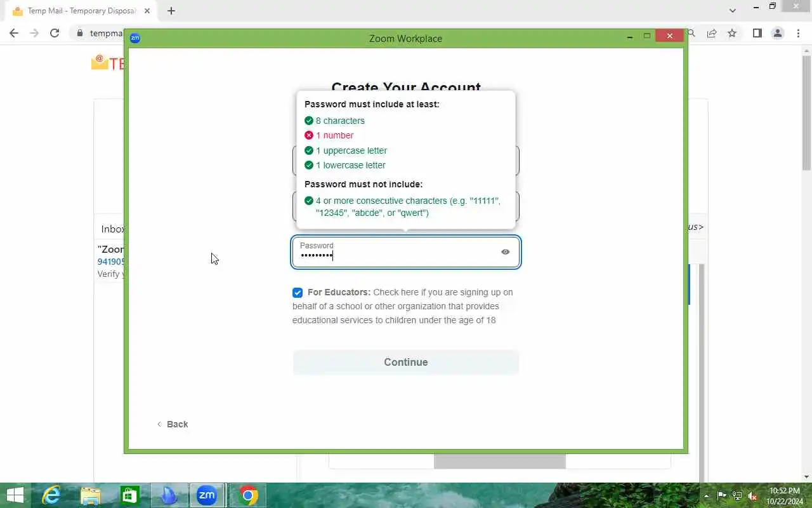Viewport: 812px width, 508px height.
Task: Open Windows Store from taskbar
Action: coord(130,495)
